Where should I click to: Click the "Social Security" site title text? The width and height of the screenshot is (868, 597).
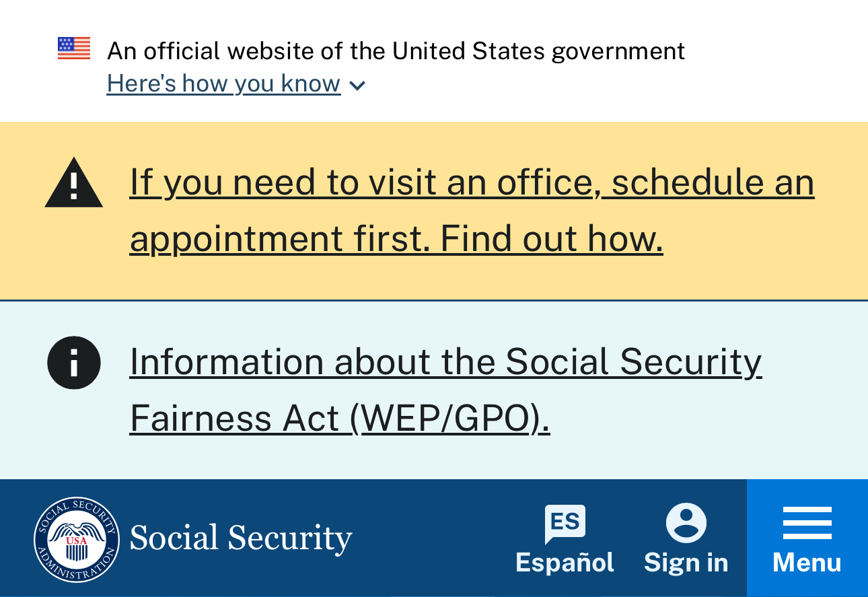point(241,538)
